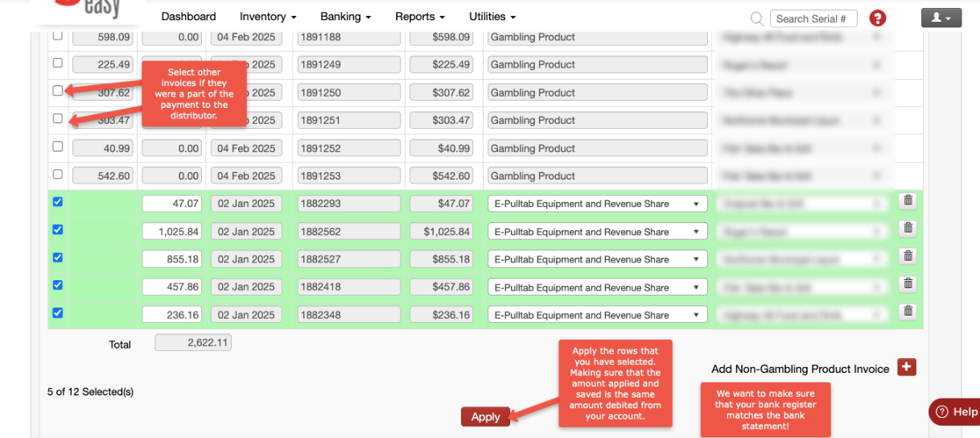Screen dimensions: 980x438
Task: Click the search magnifier icon
Action: [x=756, y=19]
